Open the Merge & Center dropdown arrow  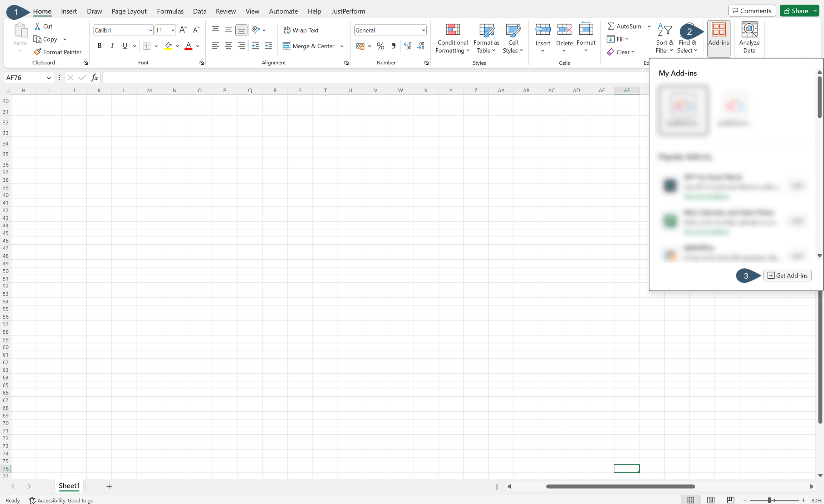click(x=342, y=46)
